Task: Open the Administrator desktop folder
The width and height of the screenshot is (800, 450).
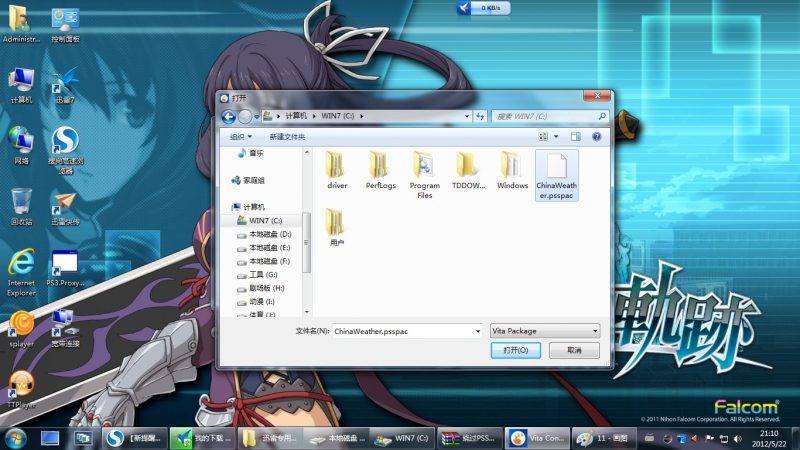Action: 21,24
